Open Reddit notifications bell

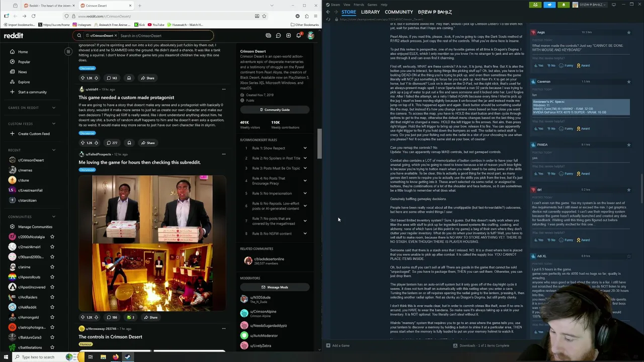(x=298, y=36)
